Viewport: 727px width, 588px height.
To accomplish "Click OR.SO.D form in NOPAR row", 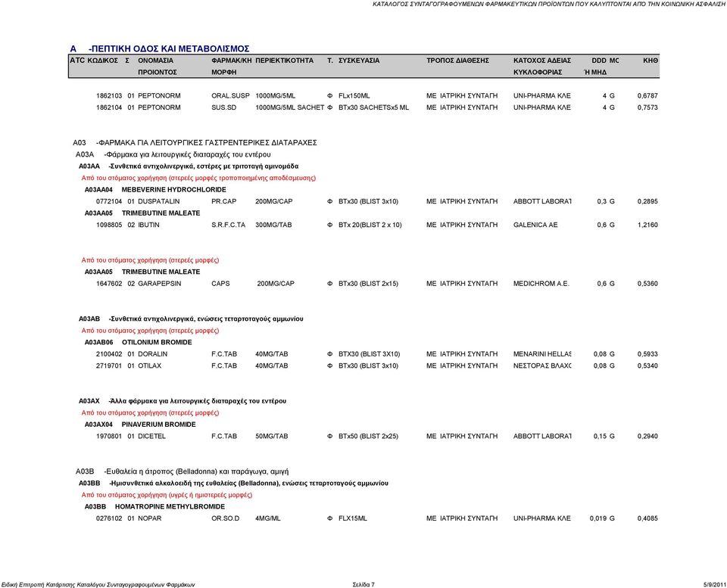I will [x=226, y=518].
